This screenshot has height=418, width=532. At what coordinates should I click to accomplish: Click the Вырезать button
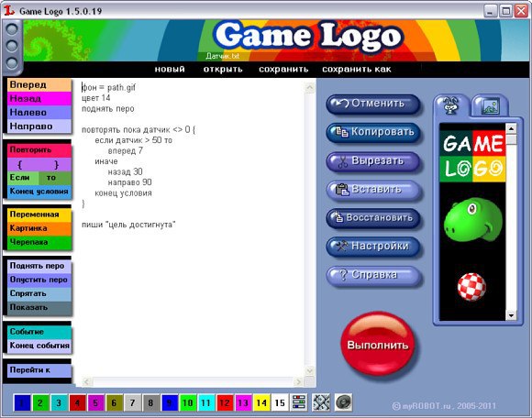(x=373, y=160)
